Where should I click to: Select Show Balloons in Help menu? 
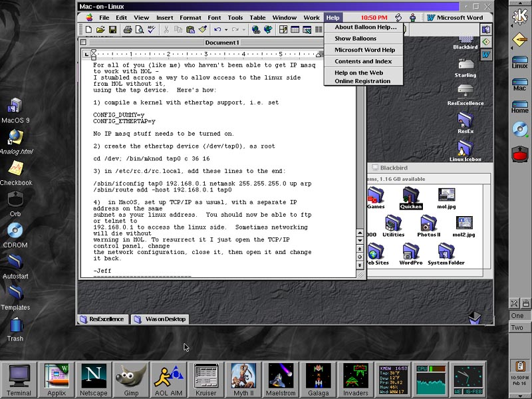tap(364, 39)
